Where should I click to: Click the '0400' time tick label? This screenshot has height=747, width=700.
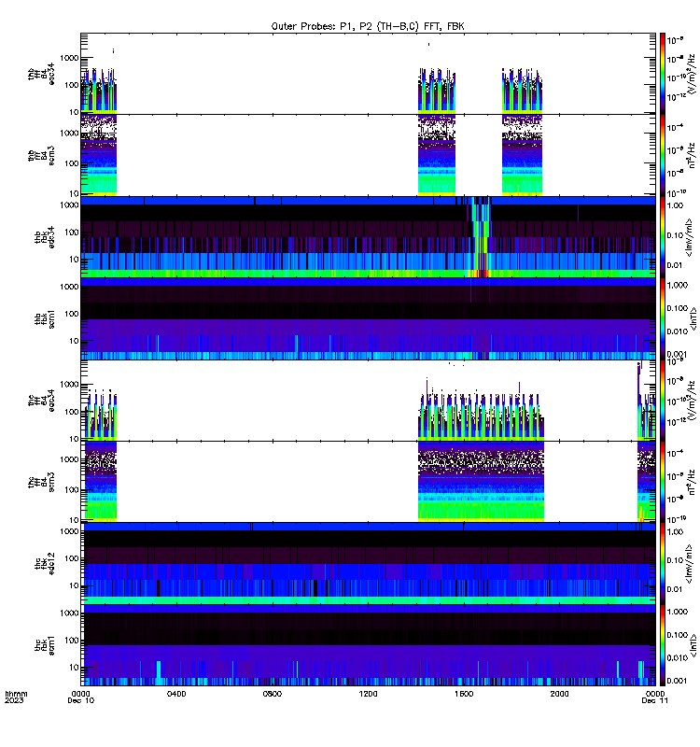tap(176, 694)
